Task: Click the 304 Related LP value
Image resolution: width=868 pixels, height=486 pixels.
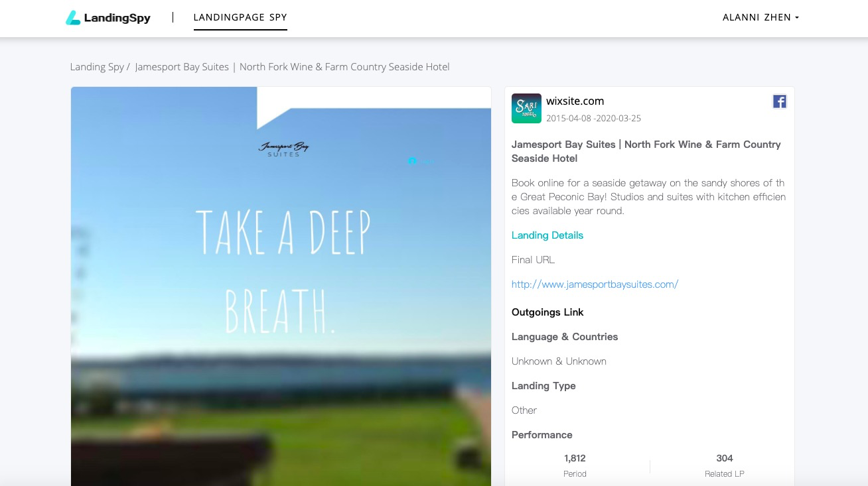Action: 725,458
